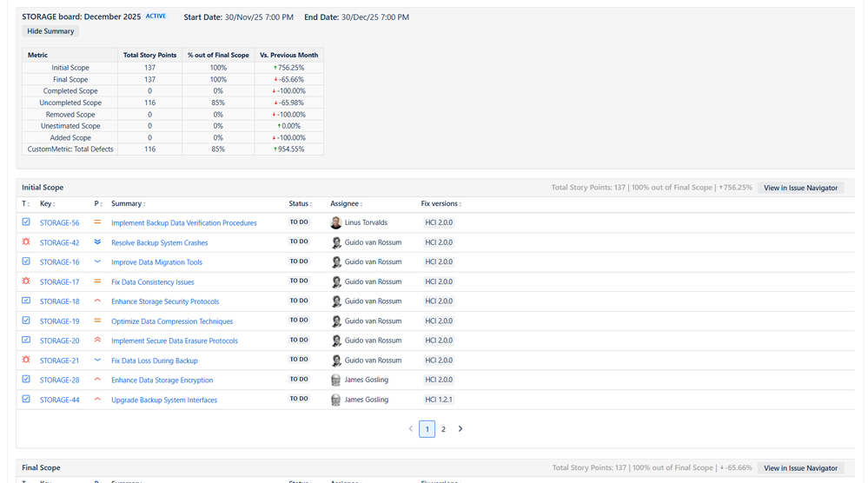The height and width of the screenshot is (483, 868).
Task: Open Resolve Backup System Crashes summary
Action: [159, 243]
